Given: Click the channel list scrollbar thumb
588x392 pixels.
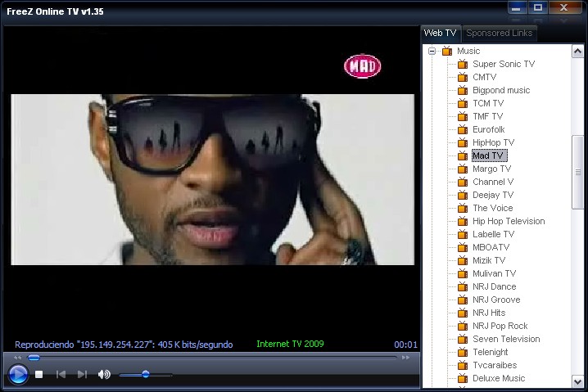Looking at the screenshot, I should (x=578, y=173).
